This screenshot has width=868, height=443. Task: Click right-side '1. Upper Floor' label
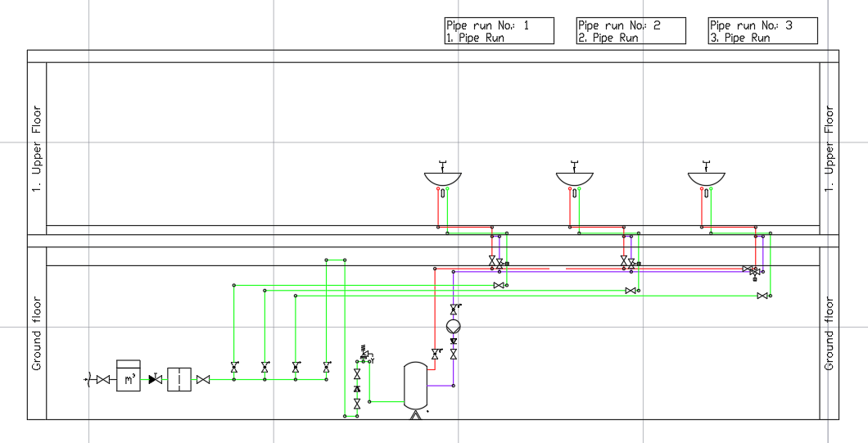[829, 148]
